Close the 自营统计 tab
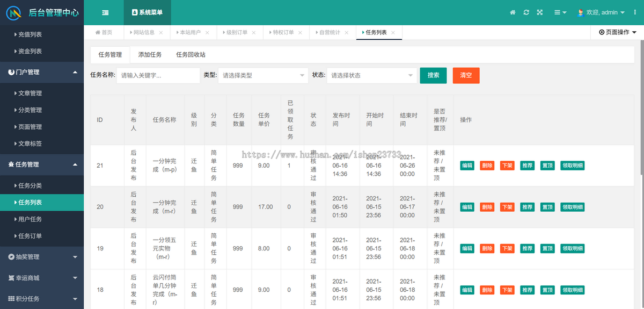 pyautogui.click(x=347, y=33)
